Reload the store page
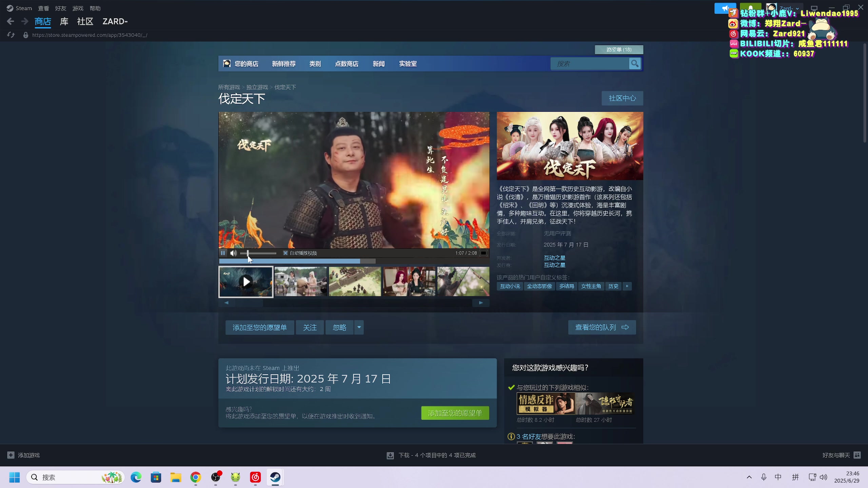Image resolution: width=868 pixels, height=488 pixels. click(x=11, y=35)
